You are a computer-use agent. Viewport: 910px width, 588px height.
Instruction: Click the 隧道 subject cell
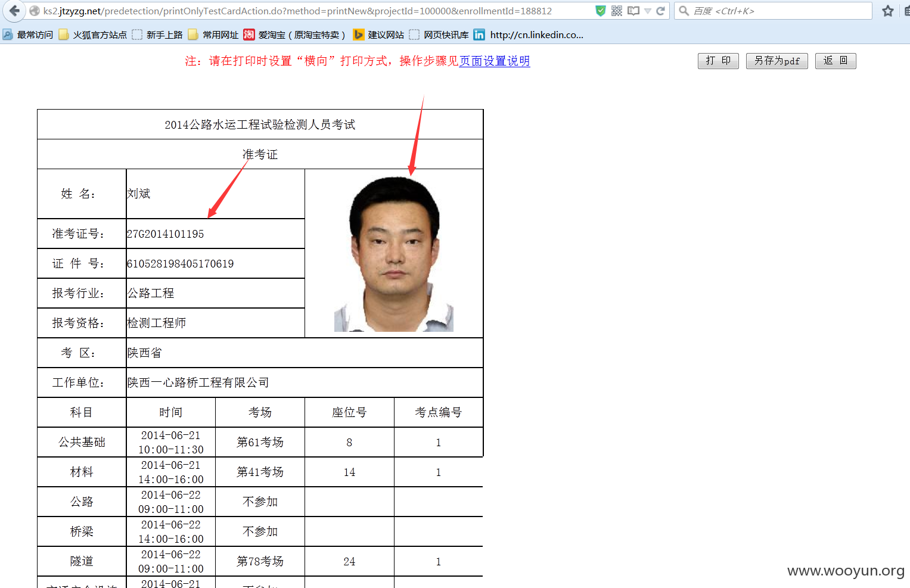[82, 561]
